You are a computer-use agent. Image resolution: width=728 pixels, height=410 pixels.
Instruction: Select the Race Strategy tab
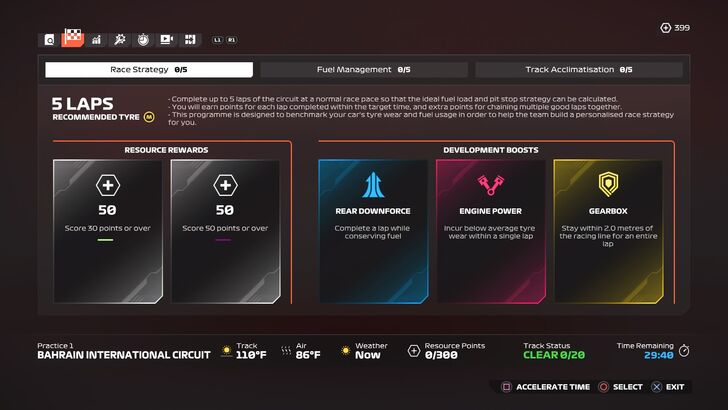pyautogui.click(x=149, y=70)
